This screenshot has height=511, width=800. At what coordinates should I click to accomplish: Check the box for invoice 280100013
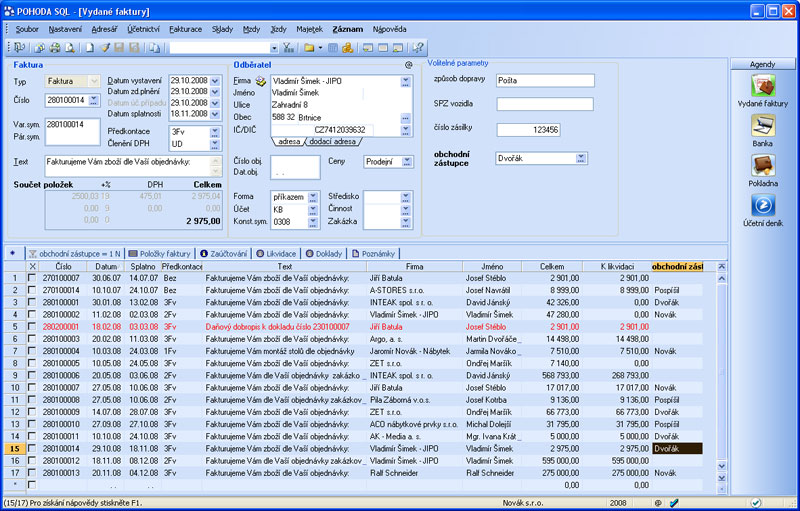[32, 473]
